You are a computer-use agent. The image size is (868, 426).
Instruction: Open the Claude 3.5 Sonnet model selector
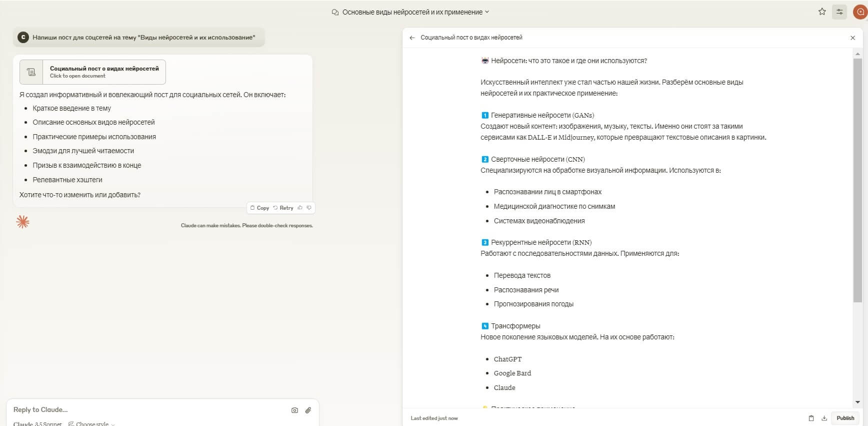[x=37, y=423]
